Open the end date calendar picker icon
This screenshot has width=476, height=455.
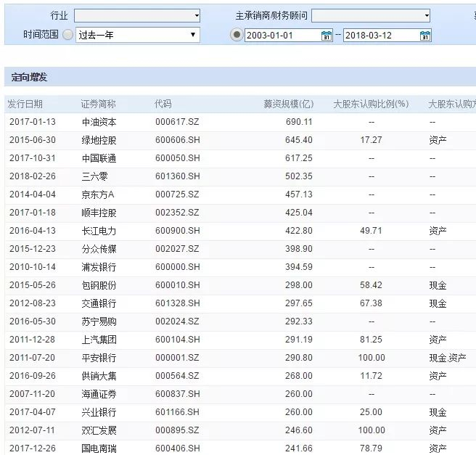pyautogui.click(x=425, y=36)
